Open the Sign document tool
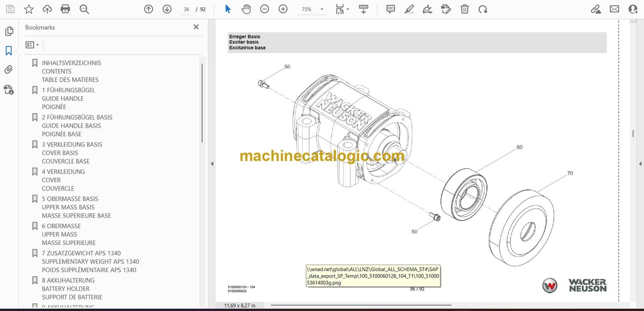This screenshot has width=644, height=311. point(427,9)
